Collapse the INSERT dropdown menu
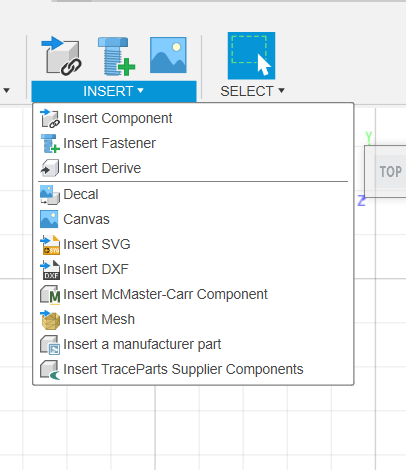Image resolution: width=406 pixels, height=470 pixels. tap(114, 91)
